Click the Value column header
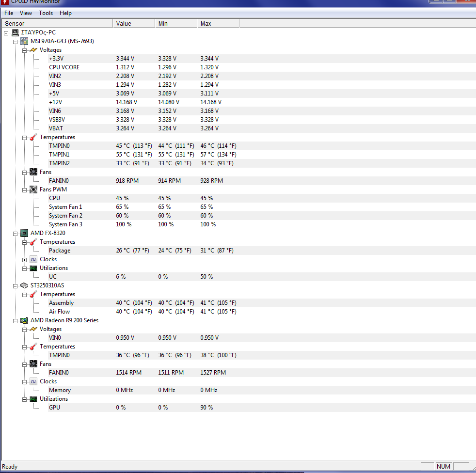476x473 pixels. (x=134, y=23)
